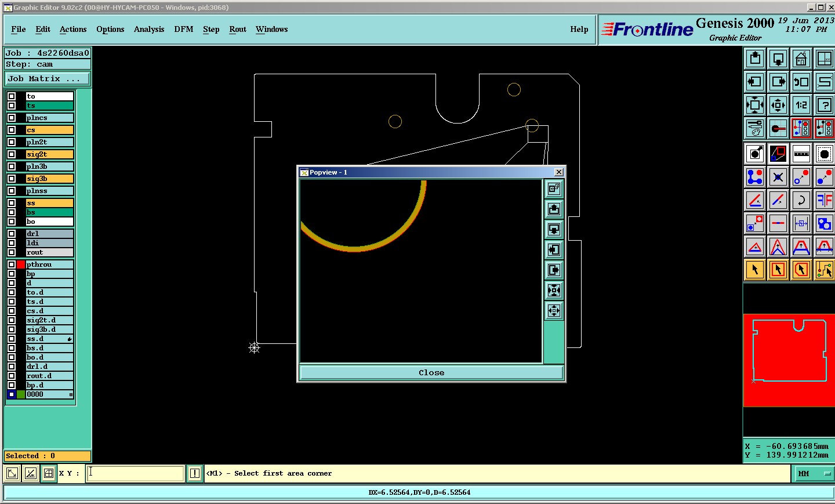Viewport: 835px width, 504px height.
Task: Click the rotate arrow icon
Action: pos(801,200)
